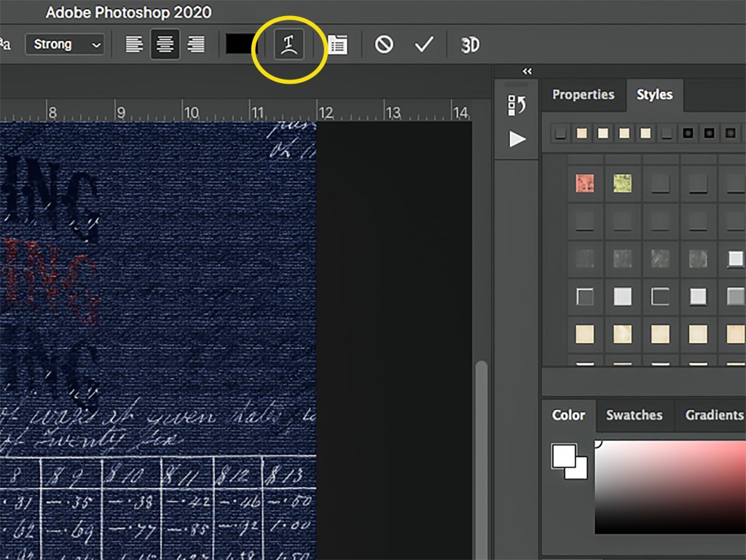Open the Gradients tab
This screenshot has width=746, height=560.
pyautogui.click(x=713, y=415)
